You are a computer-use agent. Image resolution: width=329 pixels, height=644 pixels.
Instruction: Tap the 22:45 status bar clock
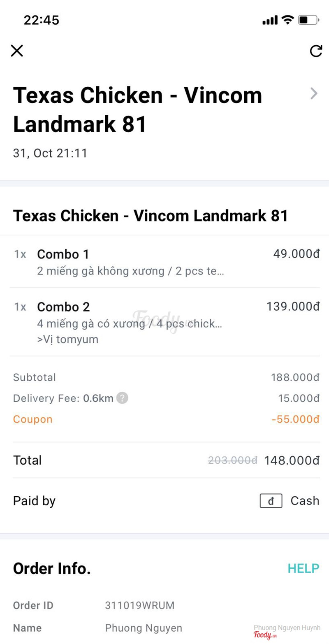(x=41, y=20)
